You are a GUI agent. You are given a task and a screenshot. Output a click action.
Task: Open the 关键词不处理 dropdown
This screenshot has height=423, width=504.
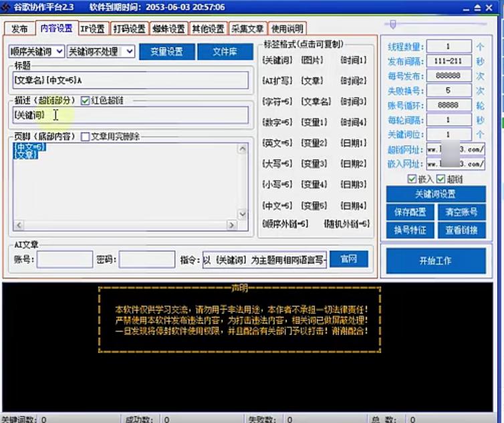pos(101,51)
